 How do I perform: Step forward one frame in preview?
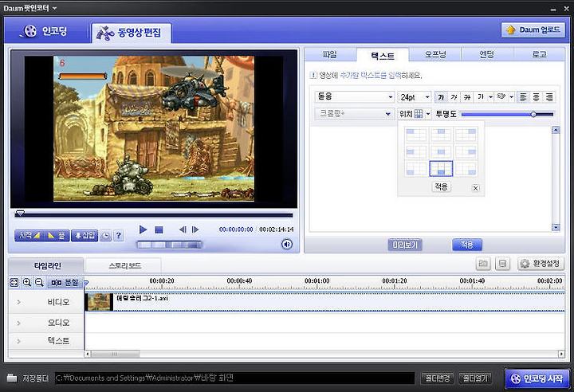pyautogui.click(x=195, y=229)
